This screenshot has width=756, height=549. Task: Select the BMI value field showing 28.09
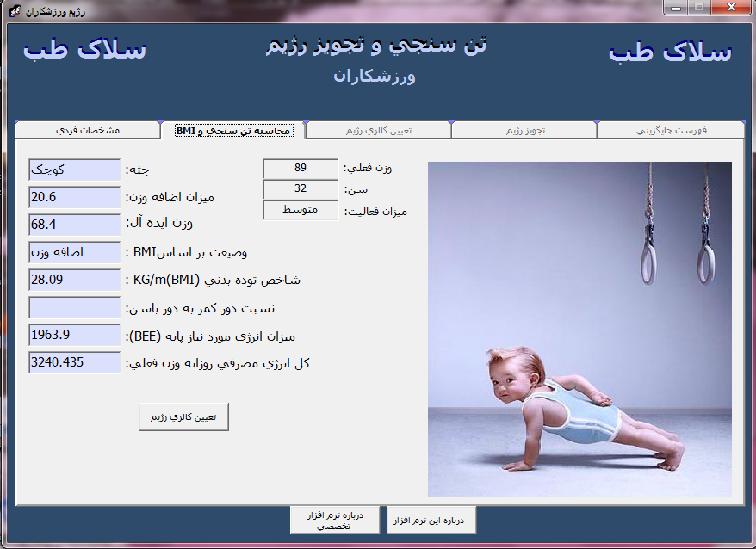point(74,280)
